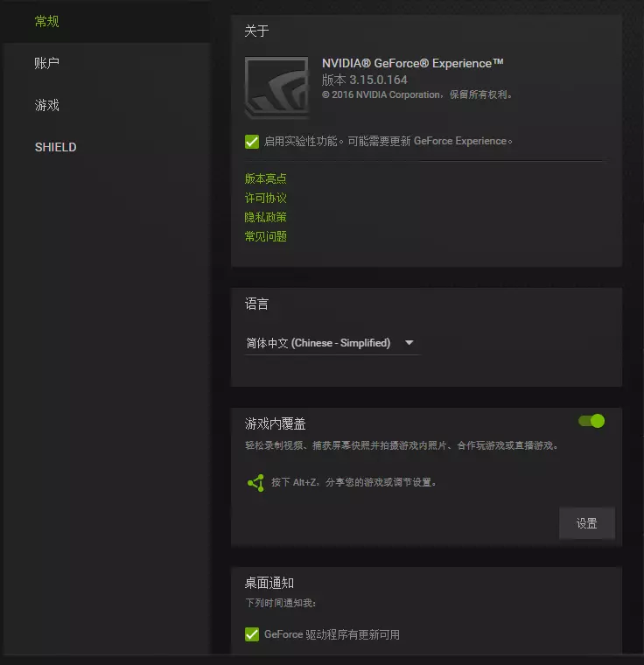The image size is (644, 665).
Task: Open the 简体中文 language selector
Action: (x=332, y=343)
